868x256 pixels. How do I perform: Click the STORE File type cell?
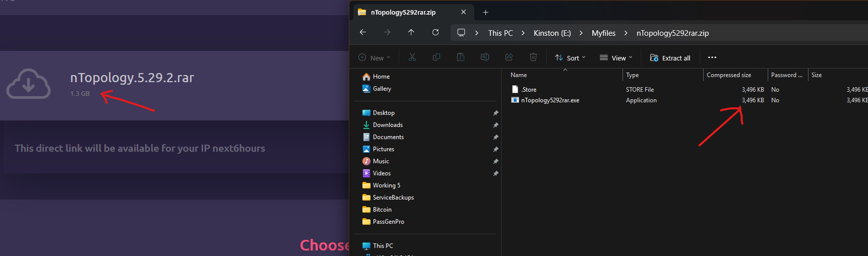click(x=640, y=90)
